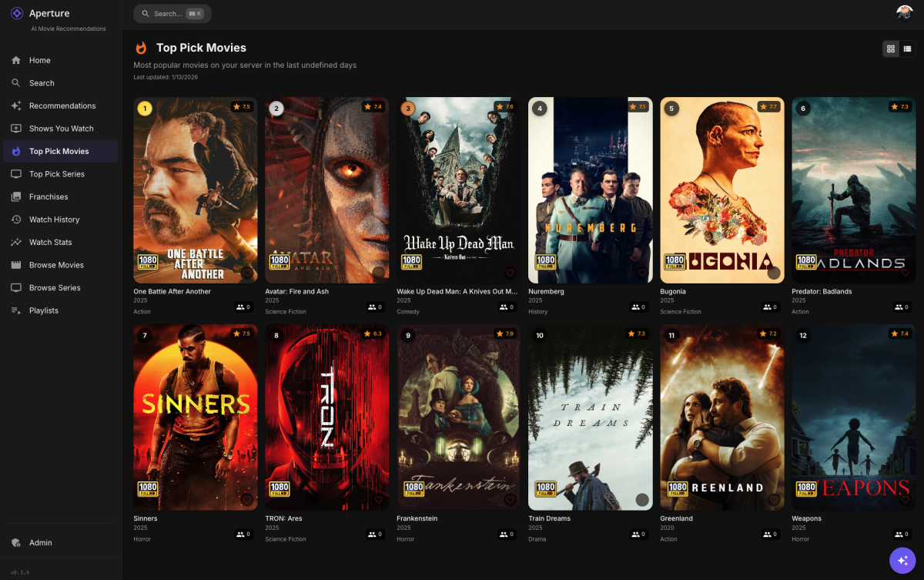Toggle heart favorite on Greenland poster
The width and height of the screenshot is (924, 580).
coord(773,500)
